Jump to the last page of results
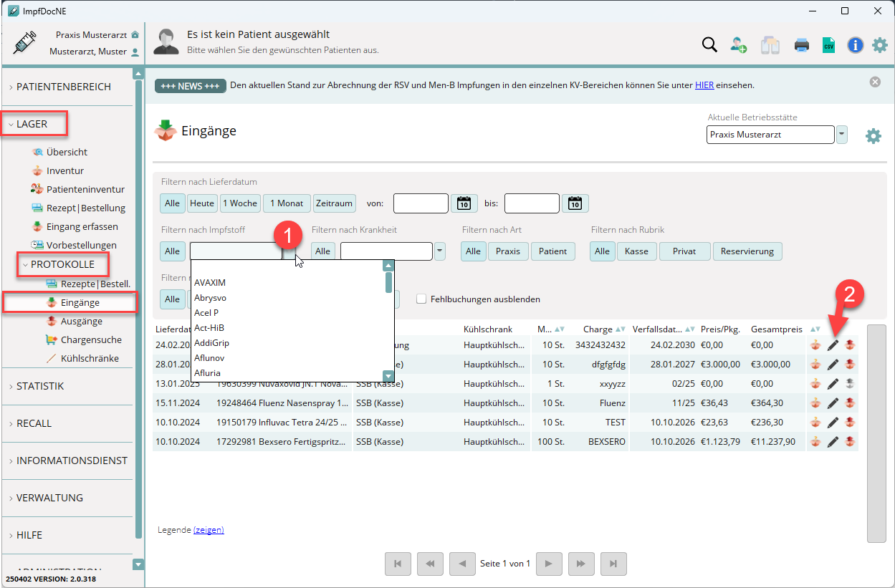 (613, 564)
